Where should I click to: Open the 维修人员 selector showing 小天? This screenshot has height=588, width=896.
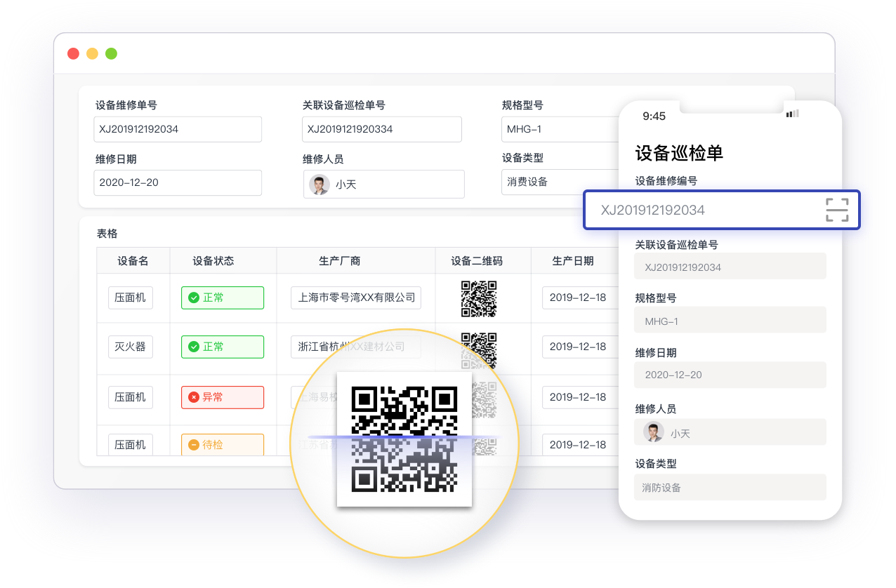(x=384, y=184)
